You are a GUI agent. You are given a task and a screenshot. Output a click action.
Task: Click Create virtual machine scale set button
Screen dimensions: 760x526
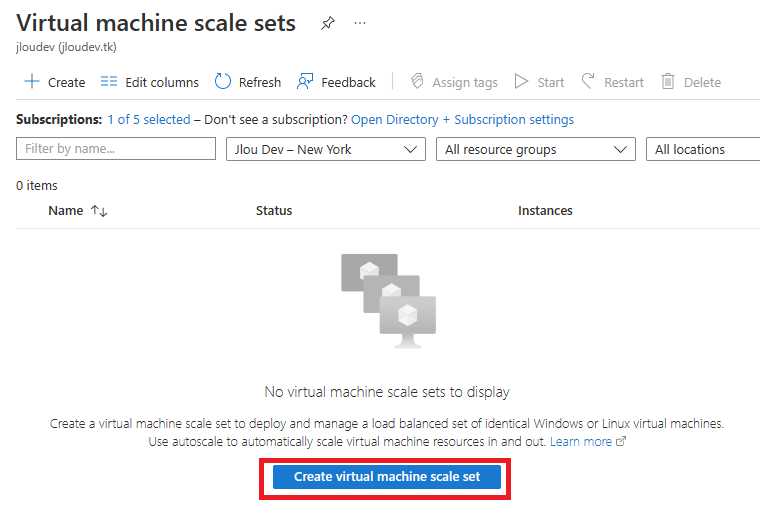click(x=387, y=477)
